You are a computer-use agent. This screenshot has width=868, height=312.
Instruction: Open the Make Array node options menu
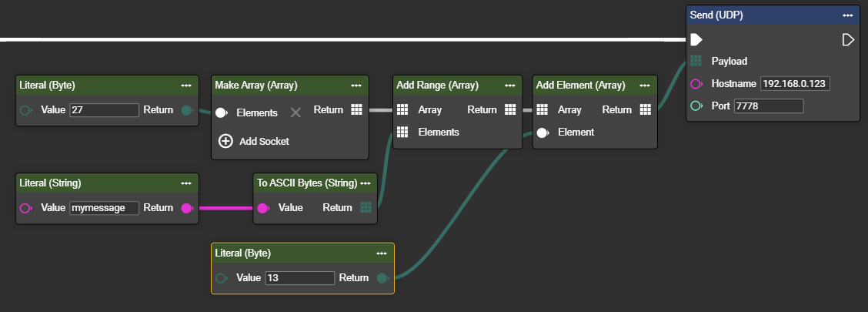click(356, 86)
